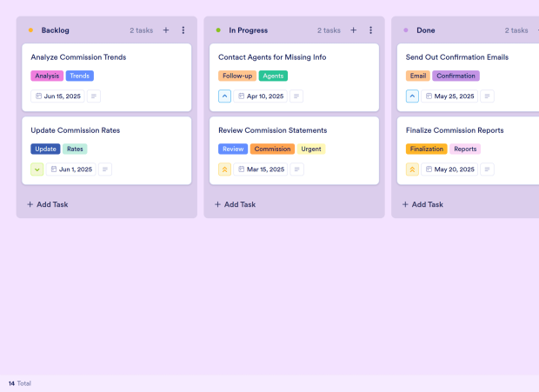Select the Commission tag
539x392 pixels.
272,149
